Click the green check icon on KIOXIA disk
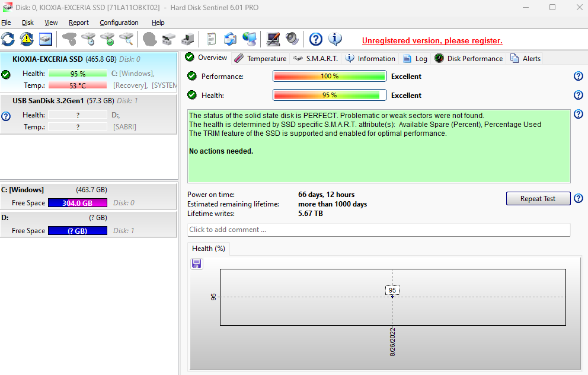The image size is (588, 375). point(6,74)
